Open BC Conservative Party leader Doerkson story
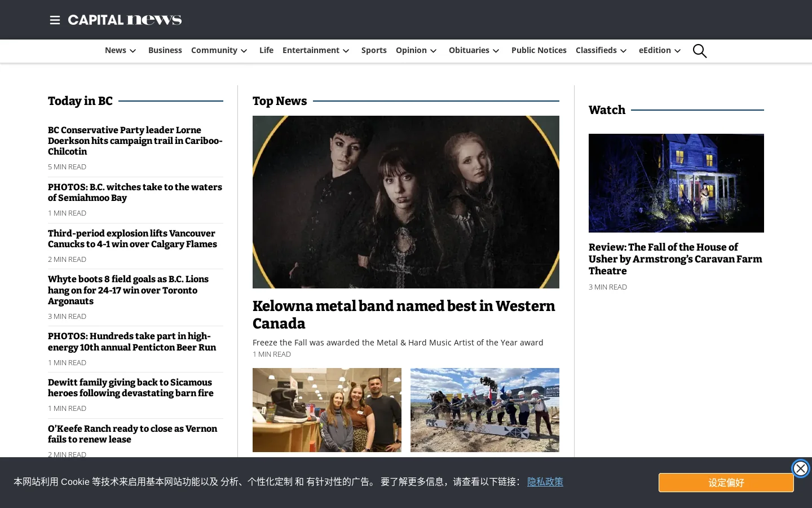 (135, 141)
